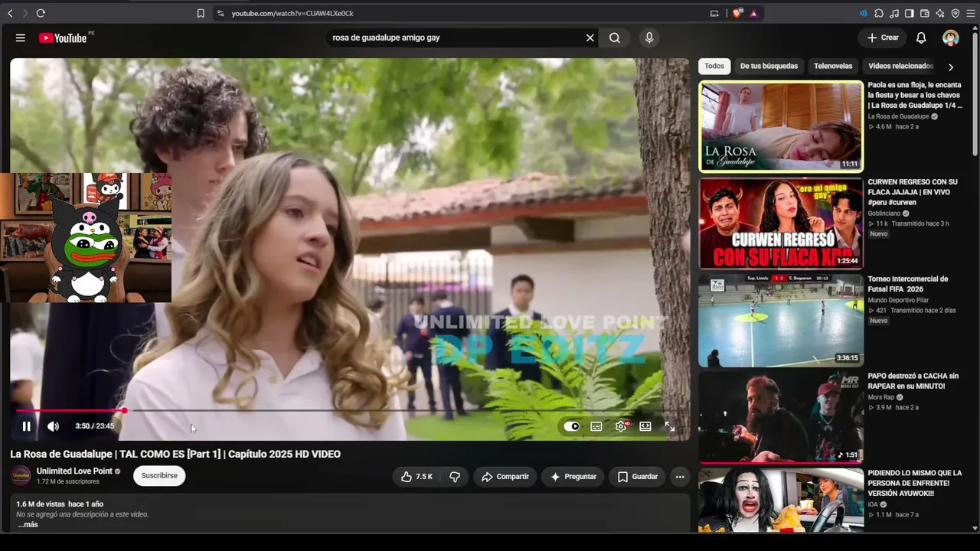Viewport: 980px width, 551px height.
Task: Focus the browser address bar URL
Action: [292, 13]
